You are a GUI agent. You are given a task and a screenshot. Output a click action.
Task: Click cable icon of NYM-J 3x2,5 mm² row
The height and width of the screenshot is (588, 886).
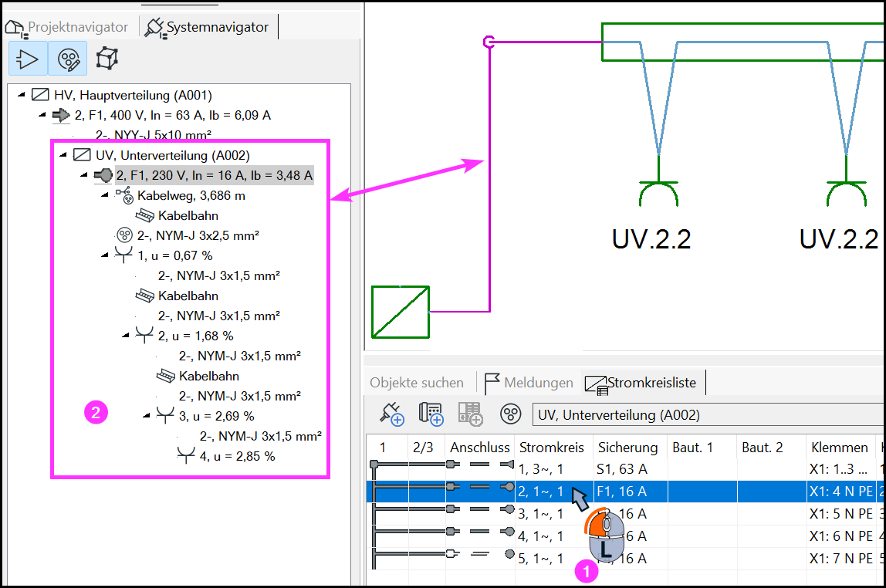click(x=124, y=235)
